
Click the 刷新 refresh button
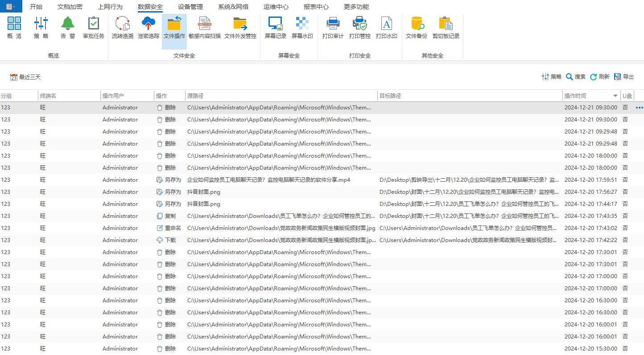coord(599,77)
